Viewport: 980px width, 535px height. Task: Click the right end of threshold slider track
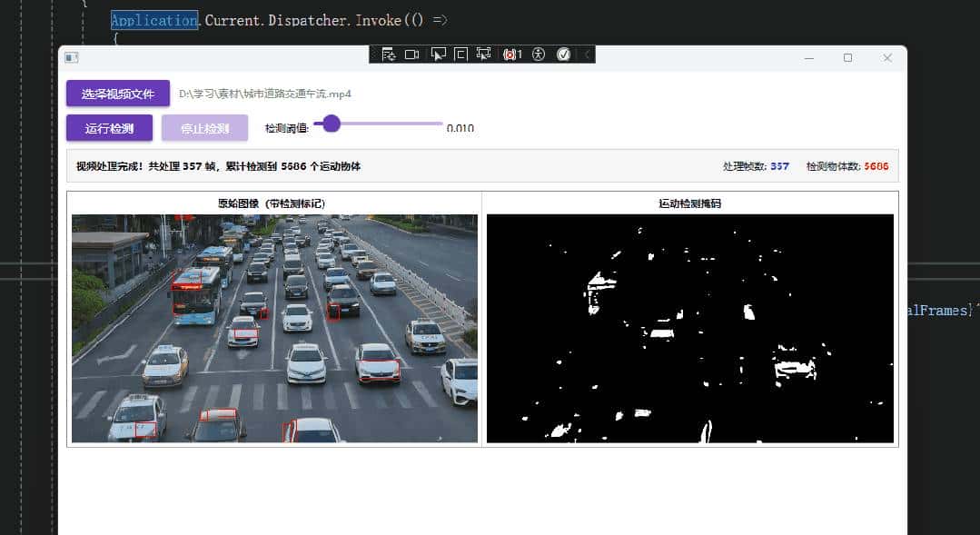[x=441, y=124]
